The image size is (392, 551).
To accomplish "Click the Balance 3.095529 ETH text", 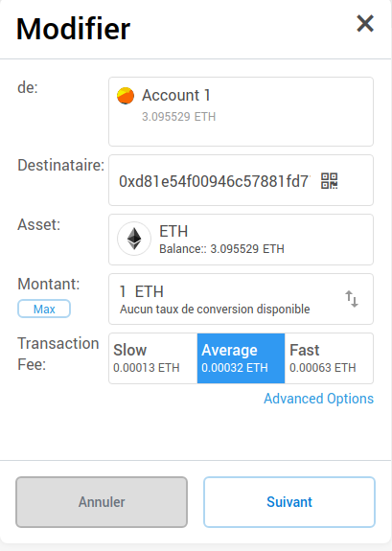I will pos(221,249).
